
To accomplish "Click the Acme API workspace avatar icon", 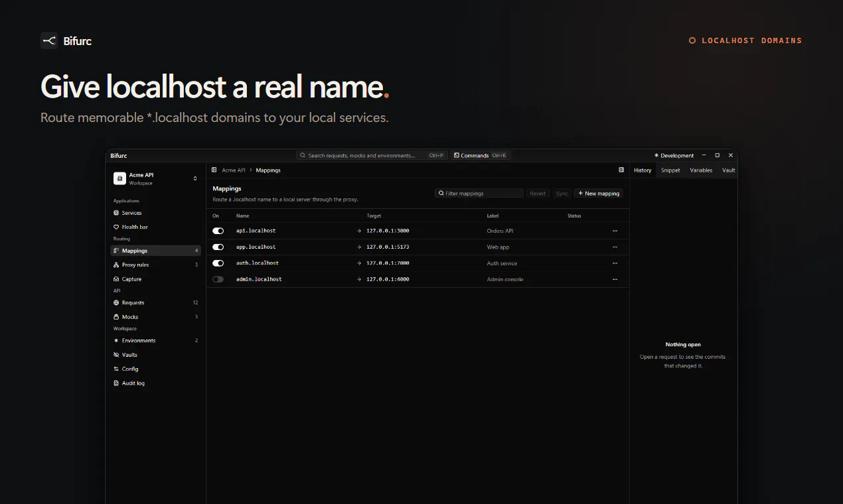I will click(x=119, y=178).
